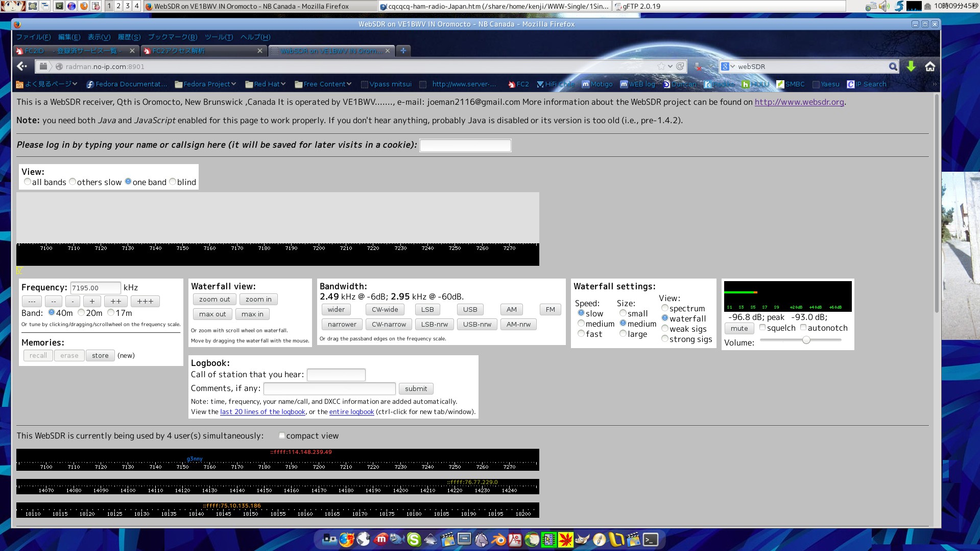This screenshot has width=980, height=551.
Task: Enable the squelch checkbox
Action: coord(762,328)
